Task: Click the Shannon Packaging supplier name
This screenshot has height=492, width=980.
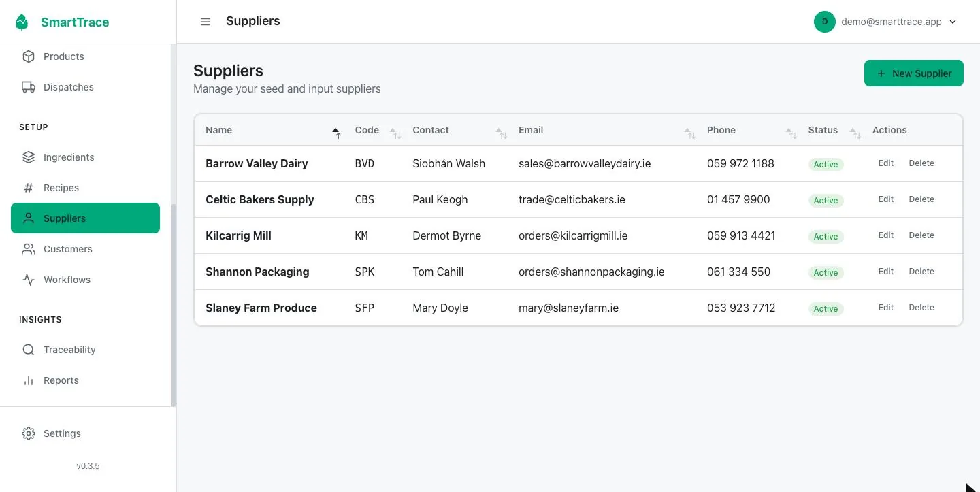Action: [x=257, y=272]
